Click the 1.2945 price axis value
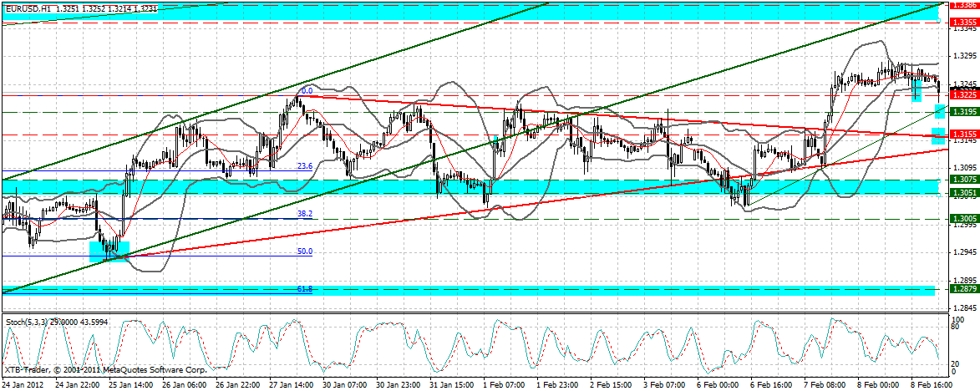The height and width of the screenshot is (391, 980). point(964,252)
